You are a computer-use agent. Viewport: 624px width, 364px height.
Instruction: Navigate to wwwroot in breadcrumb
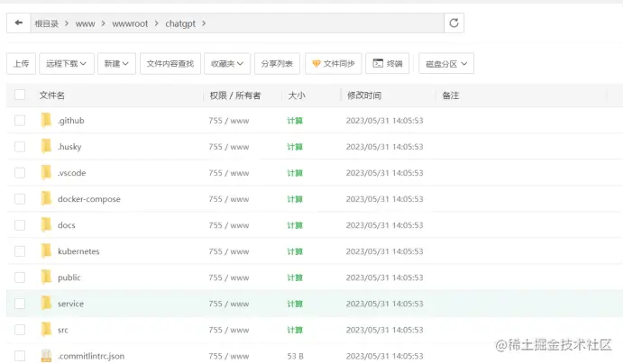[130, 23]
